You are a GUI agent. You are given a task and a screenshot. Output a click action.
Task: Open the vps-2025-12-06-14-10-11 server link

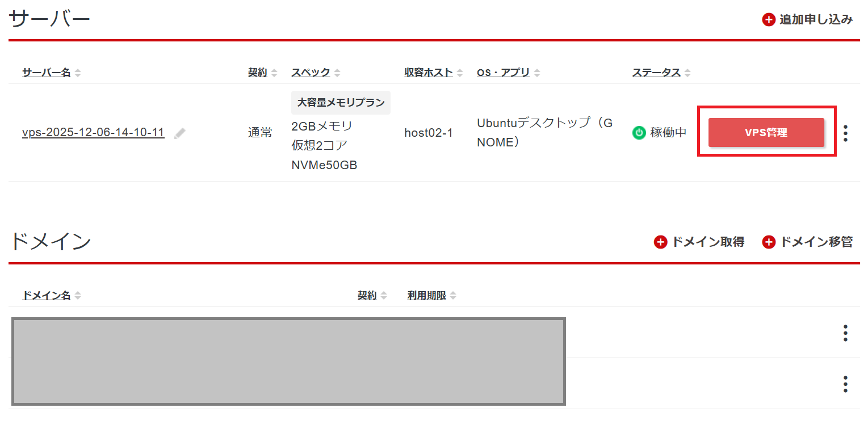93,133
